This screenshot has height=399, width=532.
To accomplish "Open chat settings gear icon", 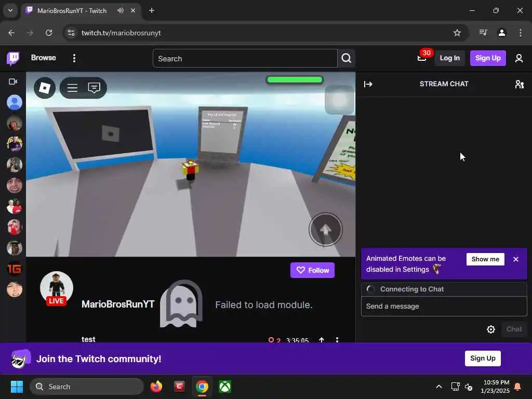I will click(490, 329).
